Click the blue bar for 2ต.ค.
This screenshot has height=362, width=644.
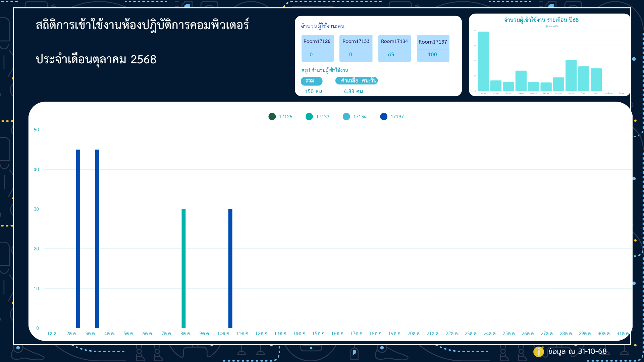(x=78, y=238)
